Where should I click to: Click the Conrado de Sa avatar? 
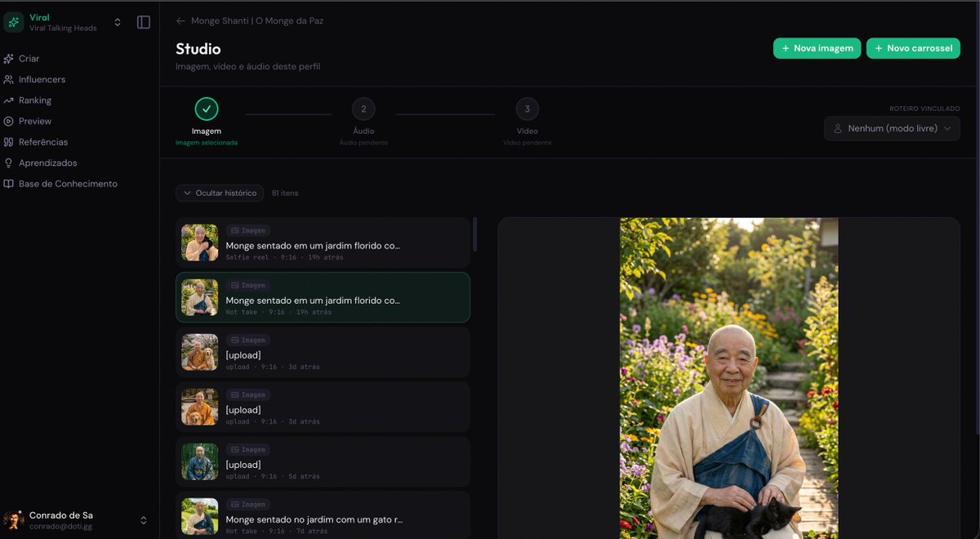[14, 520]
